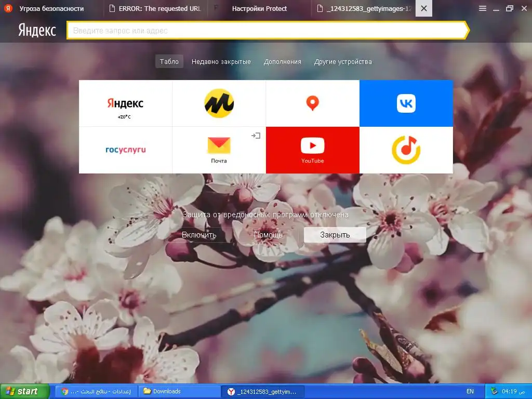Open the Yandex Maps pin tile
Screen dimensions: 532x399
point(312,103)
